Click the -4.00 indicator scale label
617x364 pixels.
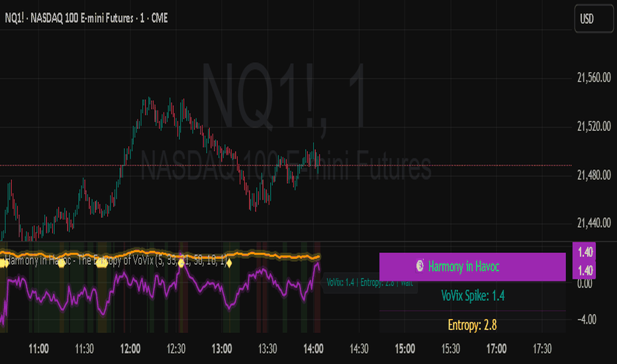pyautogui.click(x=587, y=319)
